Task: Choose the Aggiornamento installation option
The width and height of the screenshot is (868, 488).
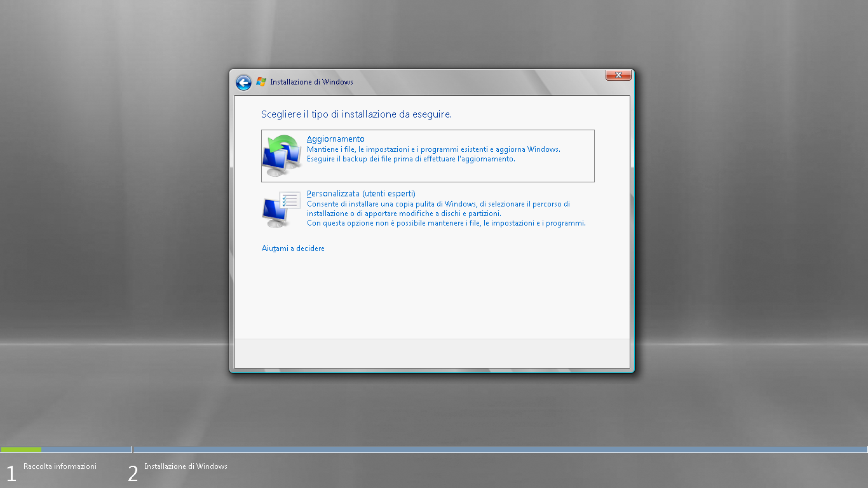Action: click(x=428, y=156)
